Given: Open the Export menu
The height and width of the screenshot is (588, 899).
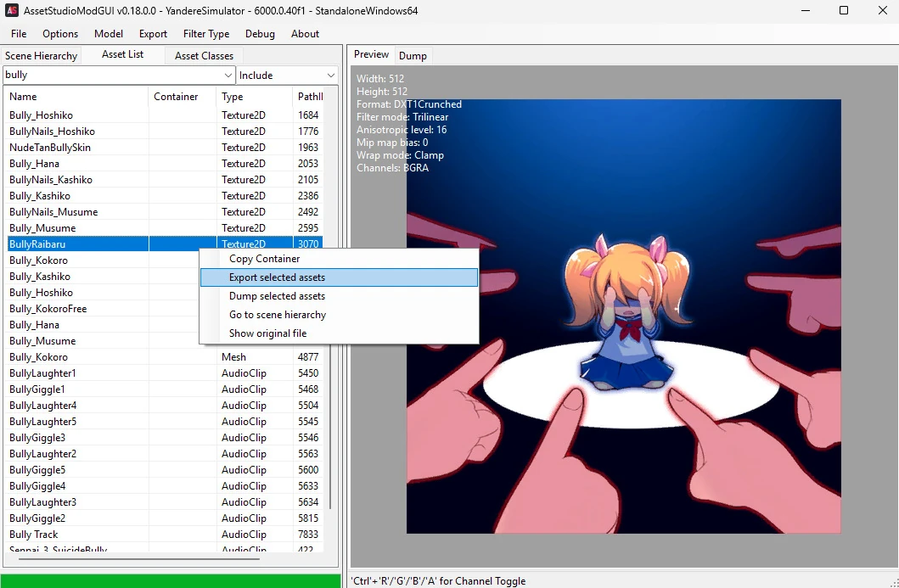Looking at the screenshot, I should 153,34.
